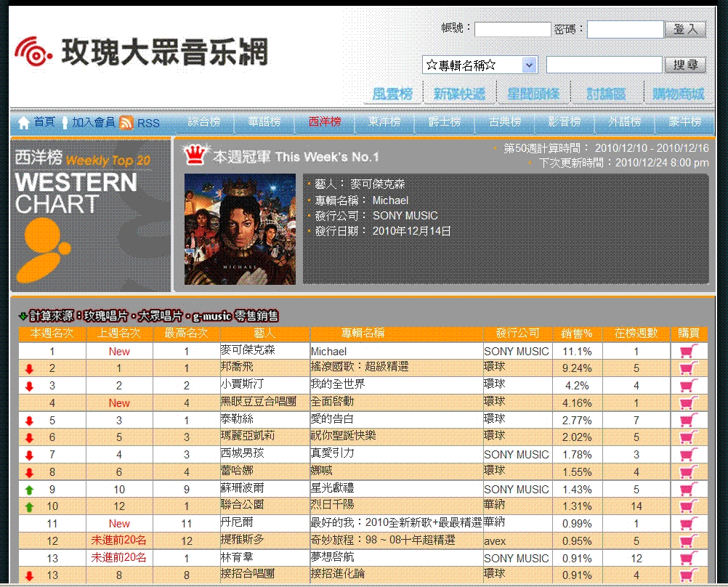Open the 東洋榜 chart tab
The width and height of the screenshot is (728, 587).
pyautogui.click(x=384, y=121)
